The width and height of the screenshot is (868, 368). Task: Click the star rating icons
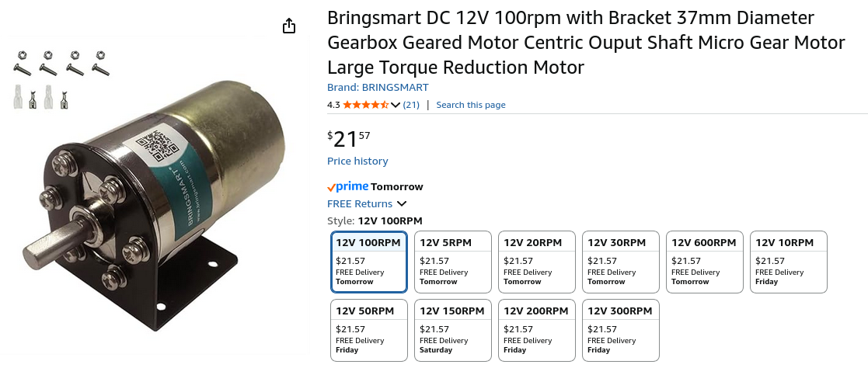(365, 105)
